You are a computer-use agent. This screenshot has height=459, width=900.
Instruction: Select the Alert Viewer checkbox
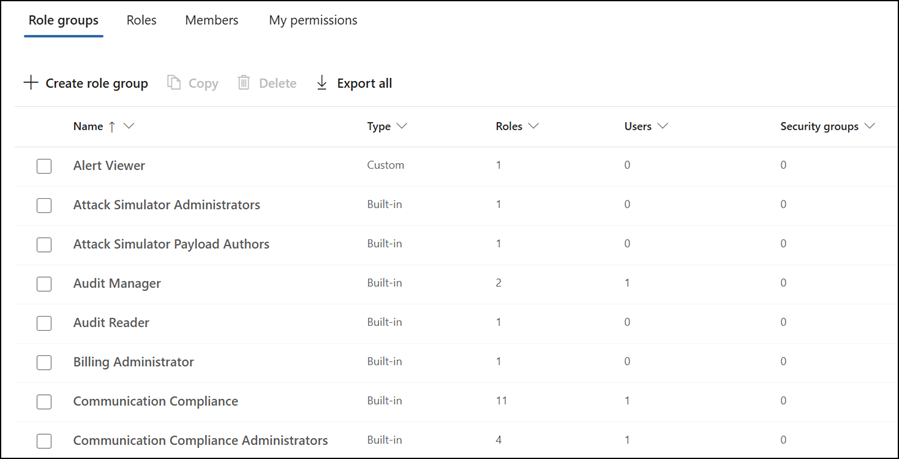pos(44,166)
